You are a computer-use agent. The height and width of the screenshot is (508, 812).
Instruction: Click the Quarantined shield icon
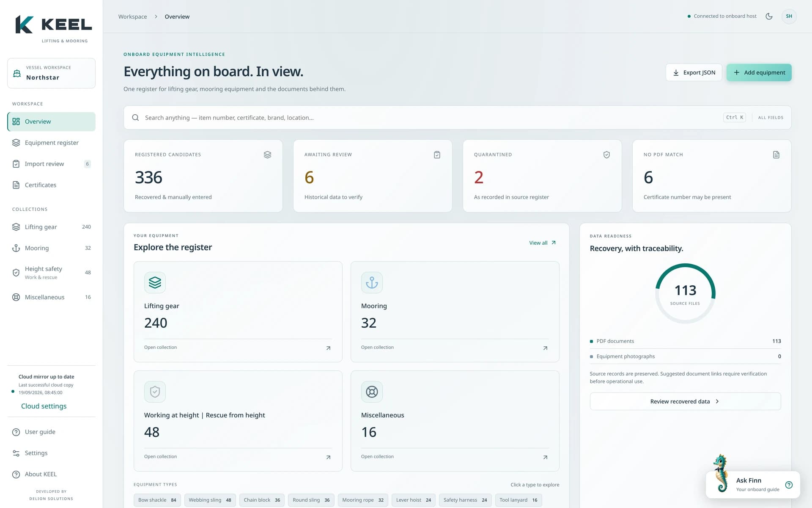(x=606, y=155)
